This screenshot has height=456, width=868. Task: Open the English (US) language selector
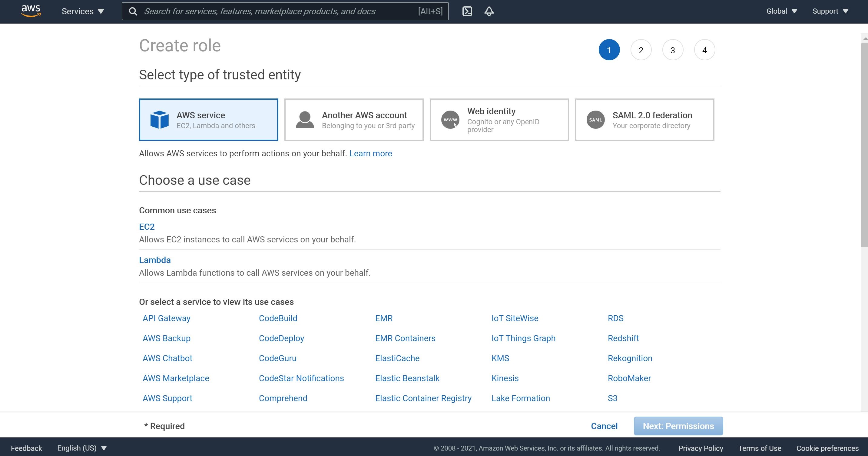pos(82,448)
